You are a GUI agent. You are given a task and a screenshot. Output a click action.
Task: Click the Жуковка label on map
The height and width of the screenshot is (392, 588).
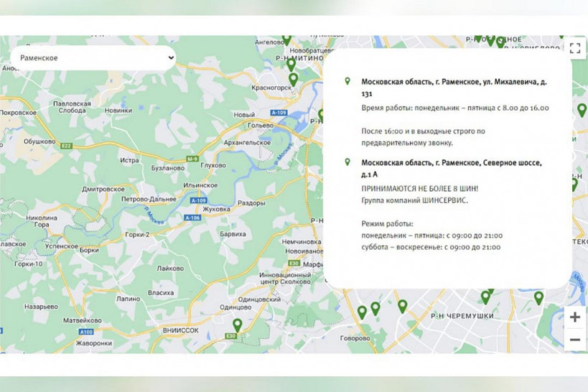[x=216, y=210]
